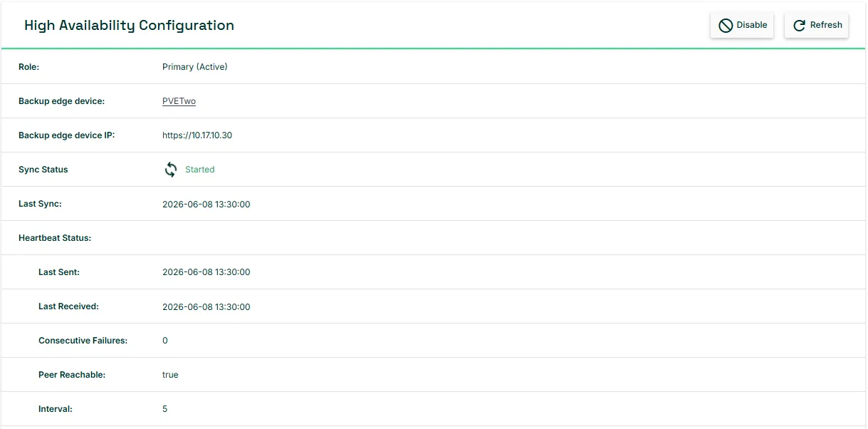Click the Sync Status label
868x429 pixels.
pyautogui.click(x=43, y=170)
